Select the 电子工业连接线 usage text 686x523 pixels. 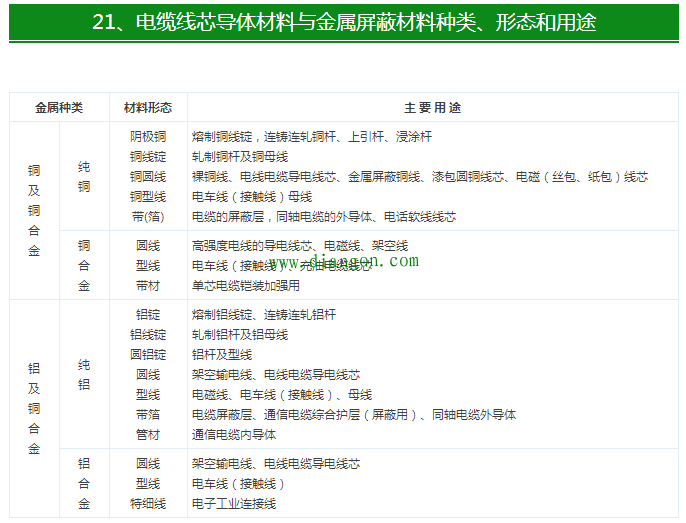pos(233,504)
